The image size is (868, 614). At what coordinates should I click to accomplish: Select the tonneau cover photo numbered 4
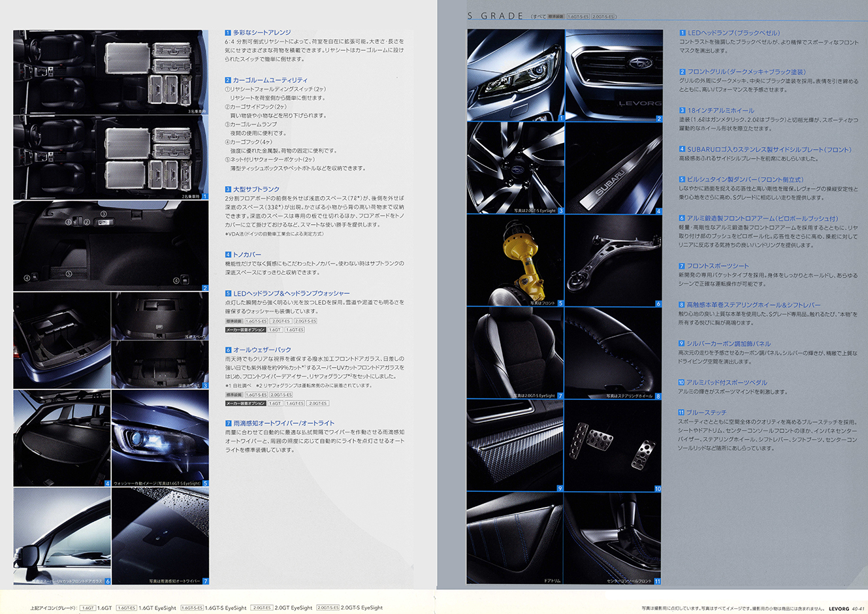coord(62,438)
